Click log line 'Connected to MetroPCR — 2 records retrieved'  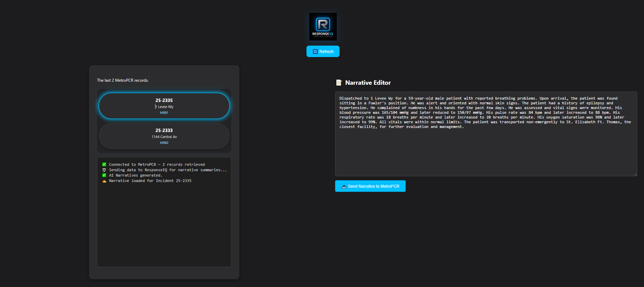coord(157,164)
